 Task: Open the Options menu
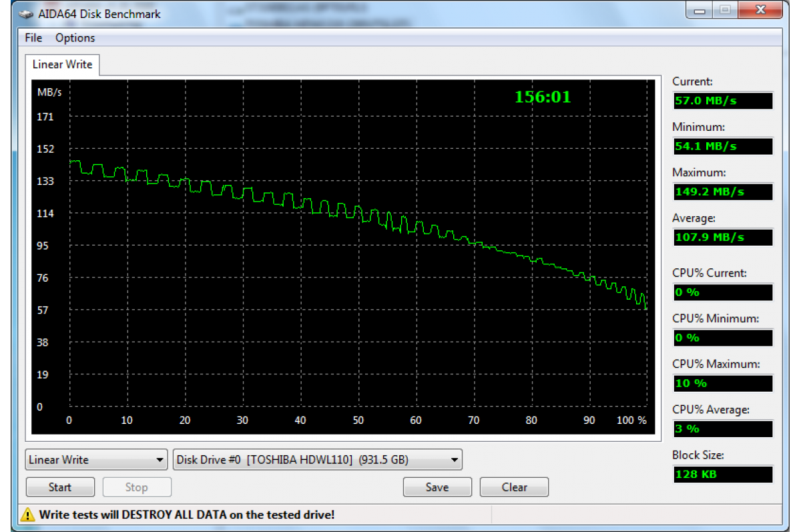tap(75, 38)
